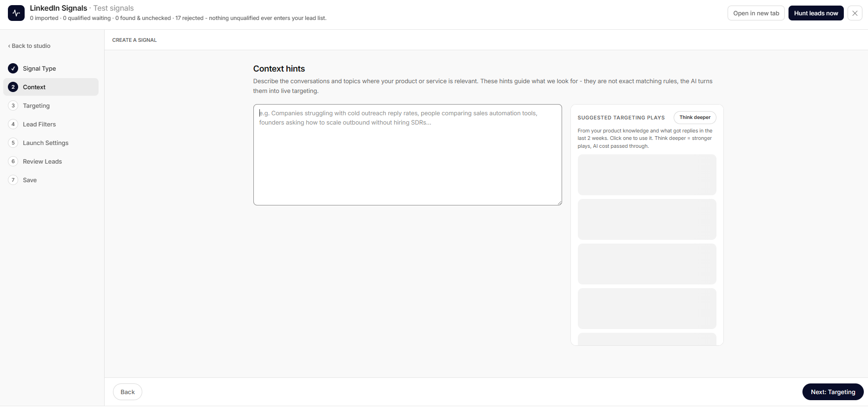This screenshot has height=409, width=868.
Task: Click the step 2 Context number badge
Action: (x=13, y=87)
